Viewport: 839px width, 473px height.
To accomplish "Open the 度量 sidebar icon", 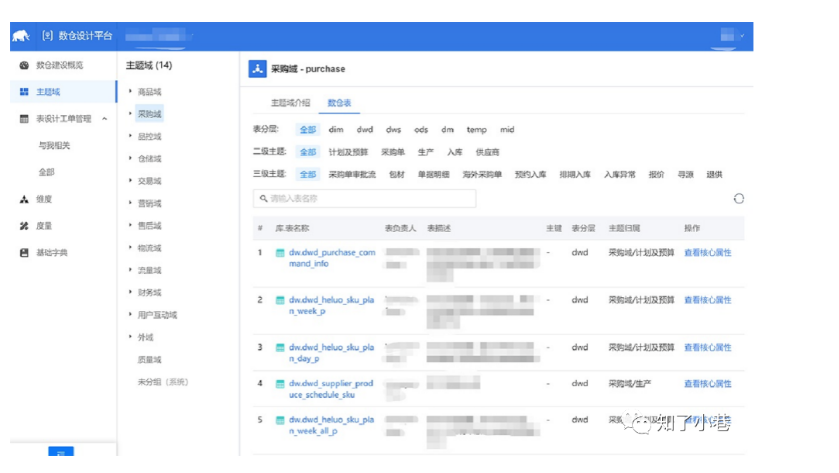I will (x=24, y=226).
